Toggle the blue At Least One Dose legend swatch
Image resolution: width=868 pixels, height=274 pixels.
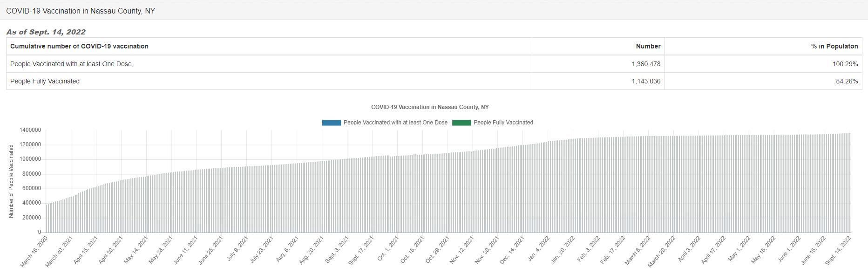[x=331, y=123]
